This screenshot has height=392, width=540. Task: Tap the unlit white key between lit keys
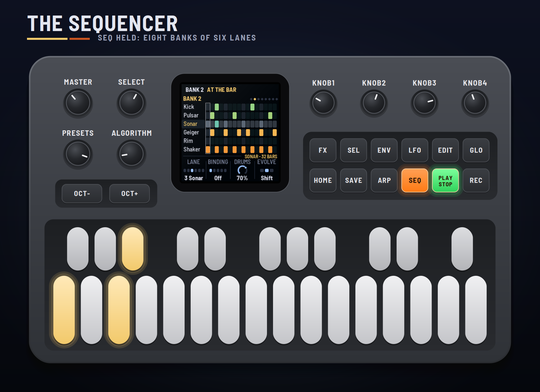[91, 310]
